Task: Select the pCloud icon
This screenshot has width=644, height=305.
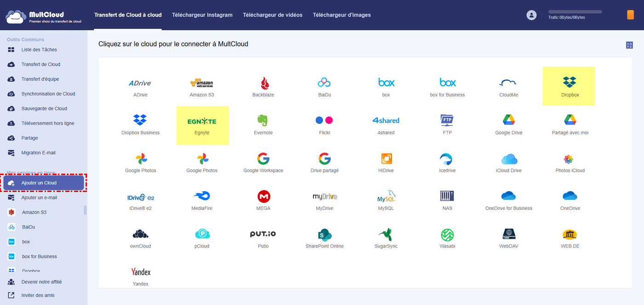Action: (x=202, y=234)
